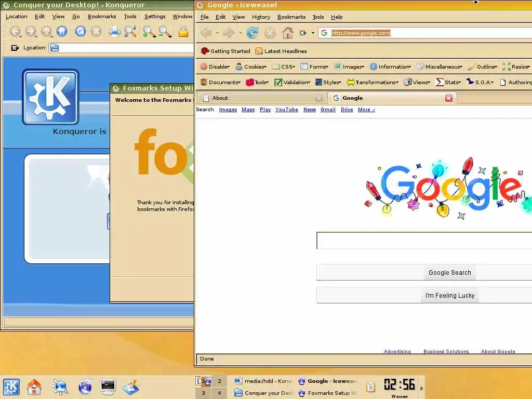The image size is (532, 399).
Task: Select Foxmarks Setup taskbar entry
Action: [328, 393]
